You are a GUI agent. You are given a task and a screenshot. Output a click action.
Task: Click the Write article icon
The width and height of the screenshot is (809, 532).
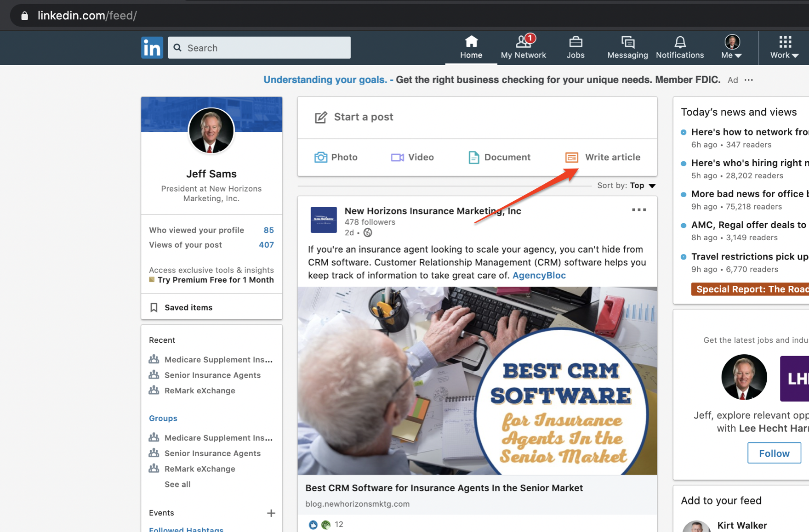(x=572, y=158)
